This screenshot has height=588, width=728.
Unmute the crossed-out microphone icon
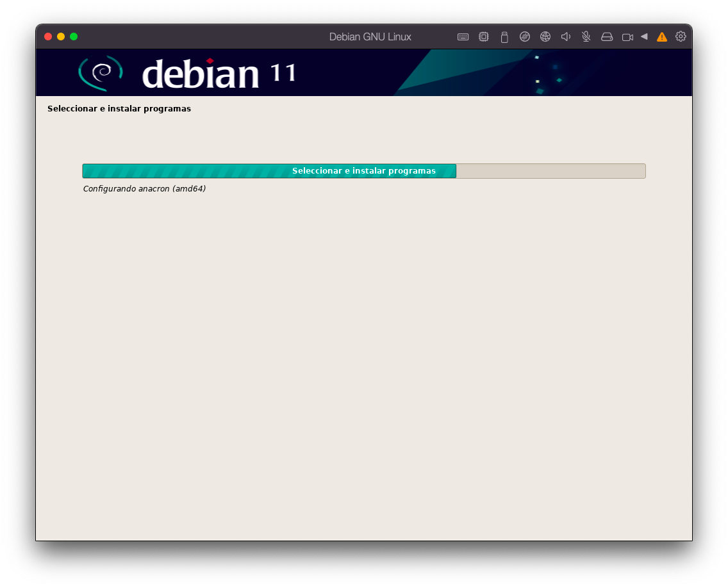(586, 37)
